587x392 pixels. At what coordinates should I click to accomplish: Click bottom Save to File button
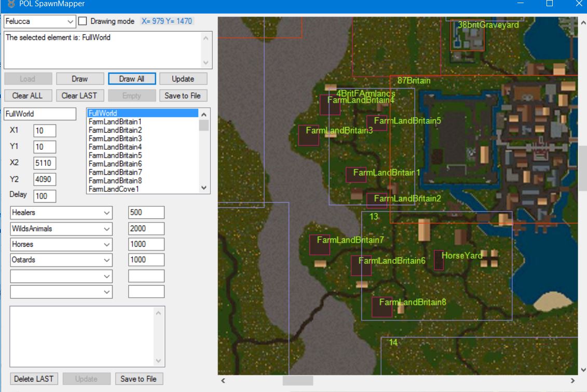tap(139, 379)
